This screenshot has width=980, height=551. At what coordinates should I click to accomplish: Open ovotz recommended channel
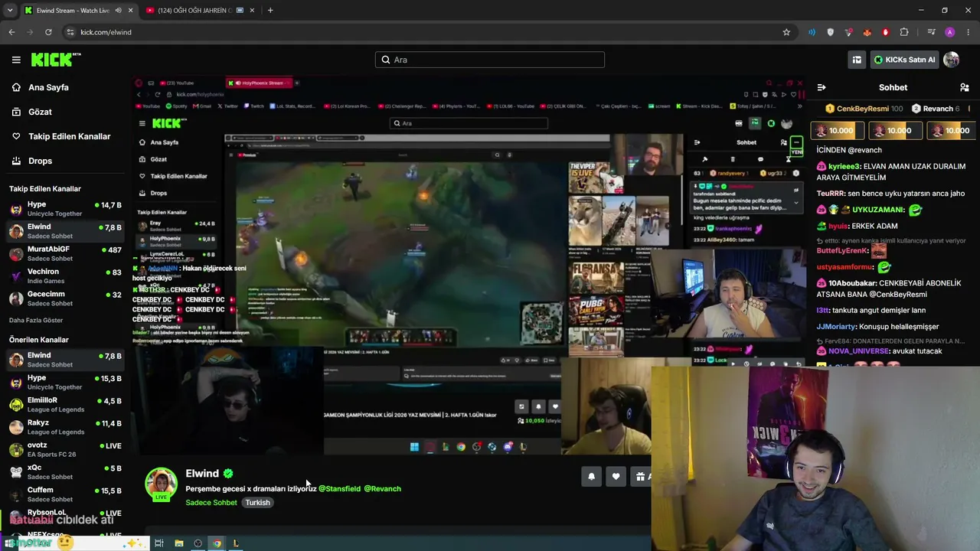(x=65, y=449)
